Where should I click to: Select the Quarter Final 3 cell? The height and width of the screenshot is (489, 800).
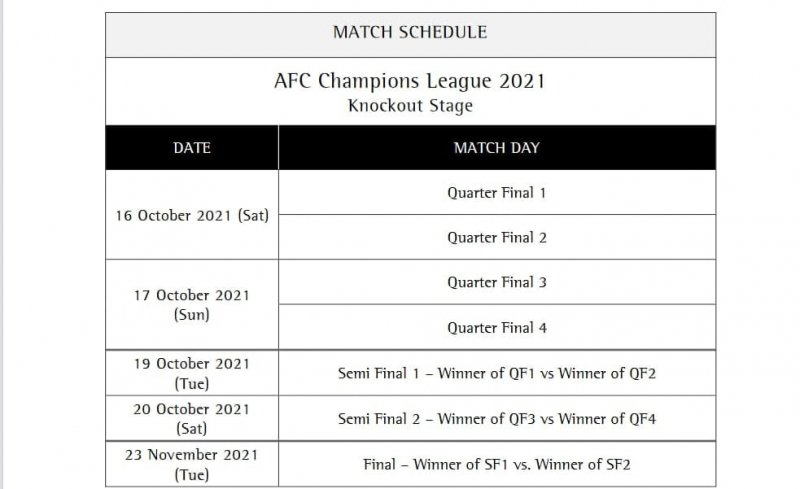497,282
